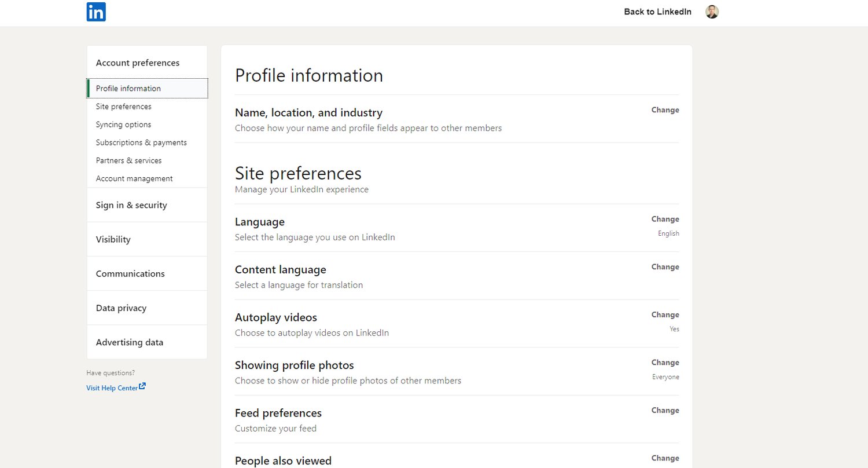The width and height of the screenshot is (868, 468).
Task: Click Back to LinkedIn
Action: click(657, 12)
